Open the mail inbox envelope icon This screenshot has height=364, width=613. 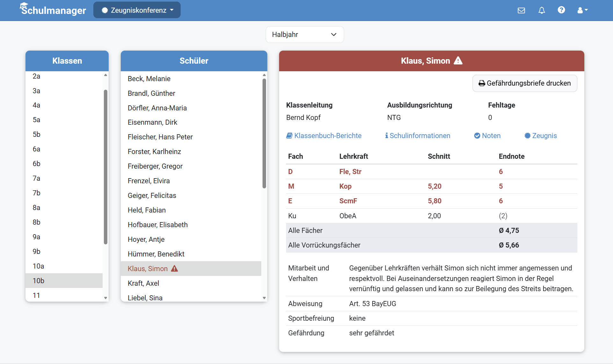click(521, 10)
